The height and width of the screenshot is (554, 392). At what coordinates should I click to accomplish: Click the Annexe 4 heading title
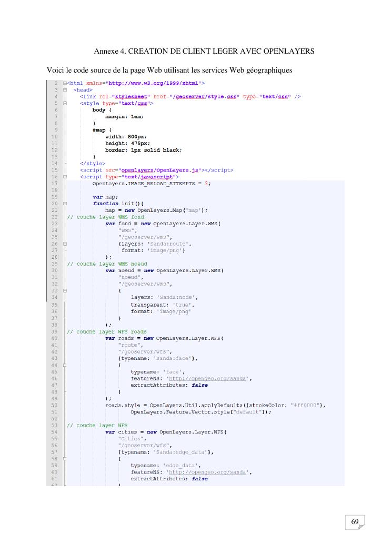point(204,51)
